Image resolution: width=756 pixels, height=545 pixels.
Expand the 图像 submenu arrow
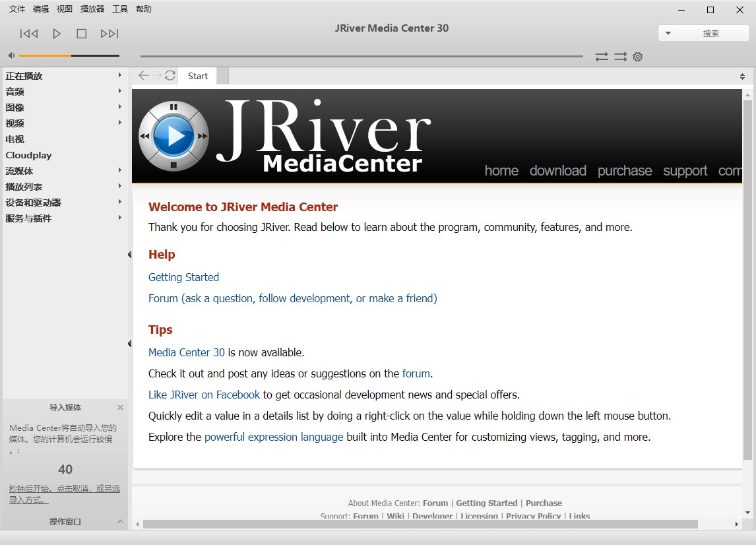tap(119, 107)
